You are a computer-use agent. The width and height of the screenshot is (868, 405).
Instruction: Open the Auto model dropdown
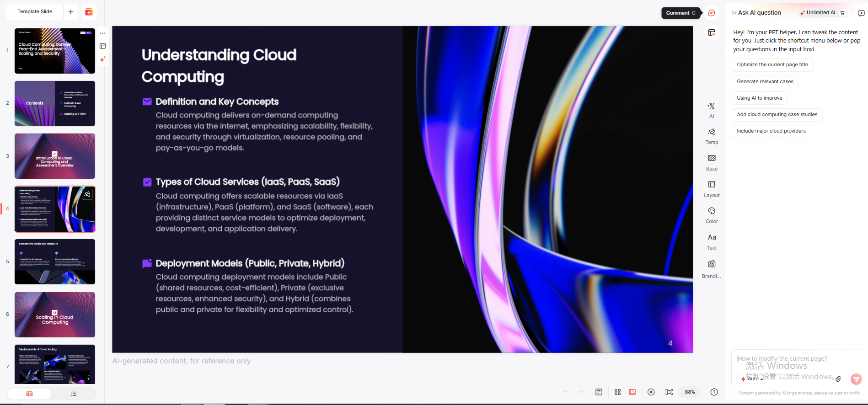click(752, 379)
